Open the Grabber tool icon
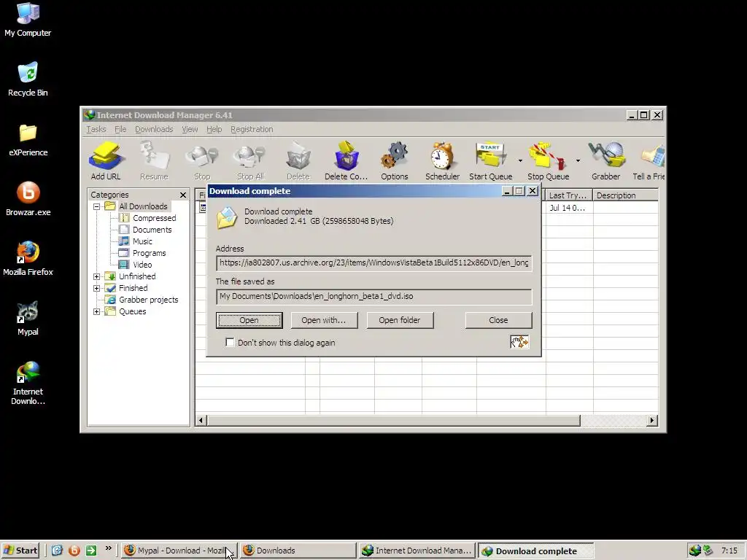747x560 pixels. (x=606, y=160)
